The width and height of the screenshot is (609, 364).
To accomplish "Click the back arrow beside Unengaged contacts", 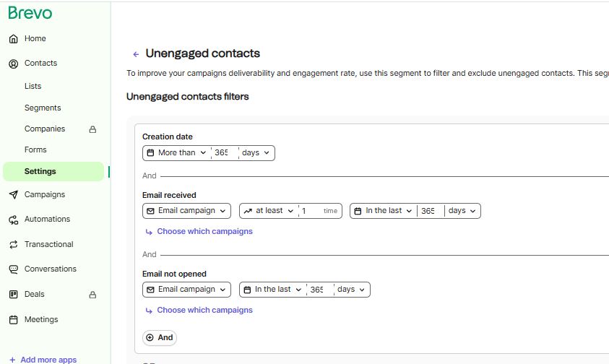I will coord(136,54).
